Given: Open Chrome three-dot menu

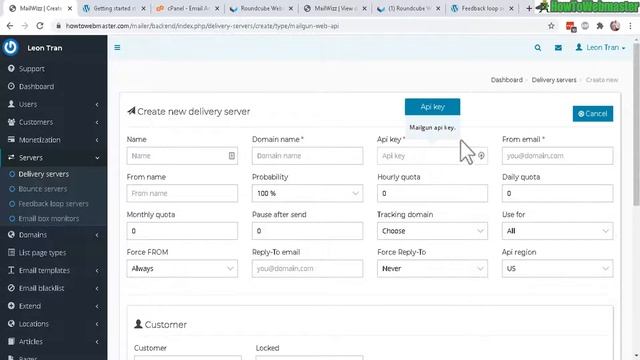Looking at the screenshot, I should (x=630, y=26).
